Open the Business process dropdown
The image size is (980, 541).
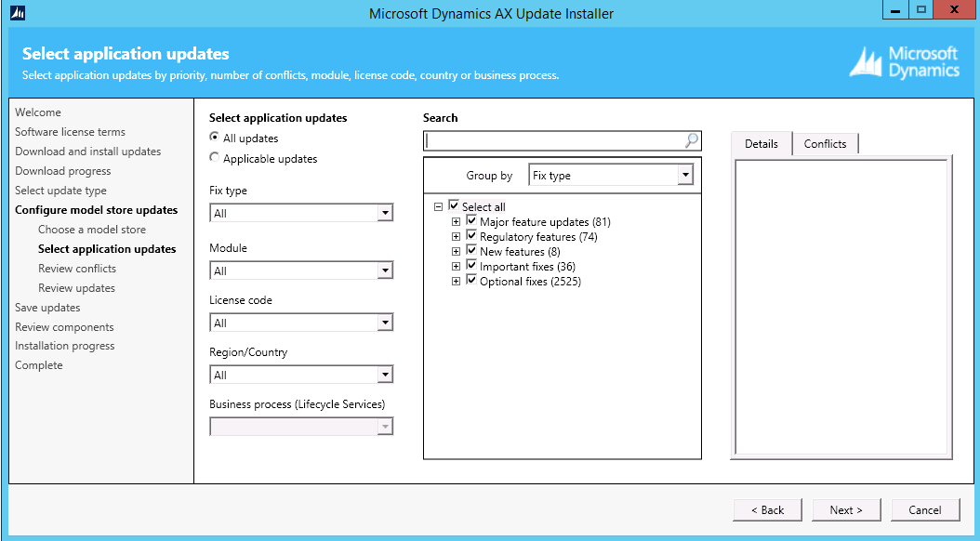301,427
